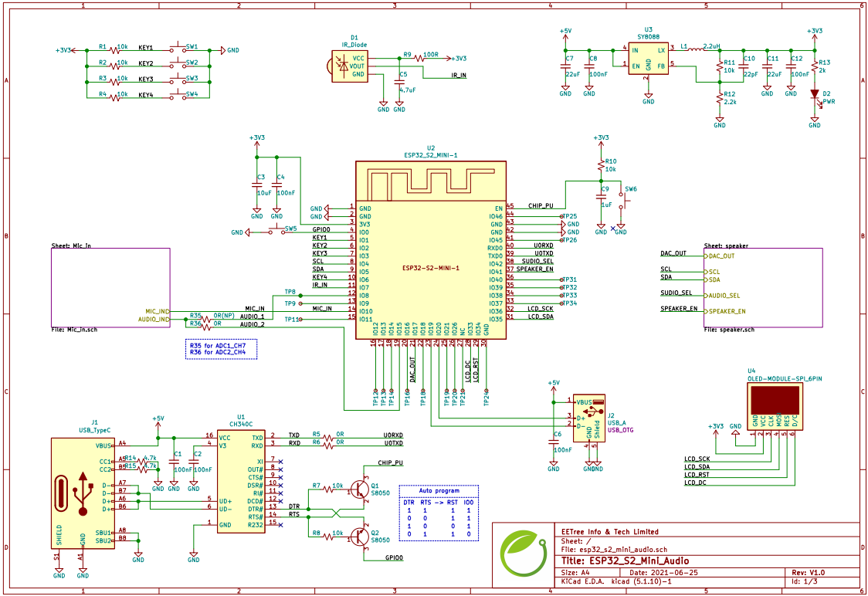Click the C9 1uF capacitor symbol

click(x=601, y=197)
